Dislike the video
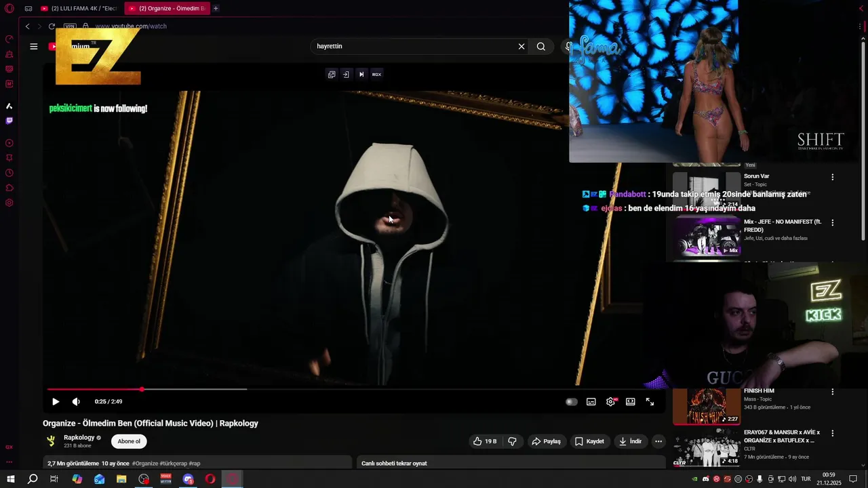 (513, 441)
